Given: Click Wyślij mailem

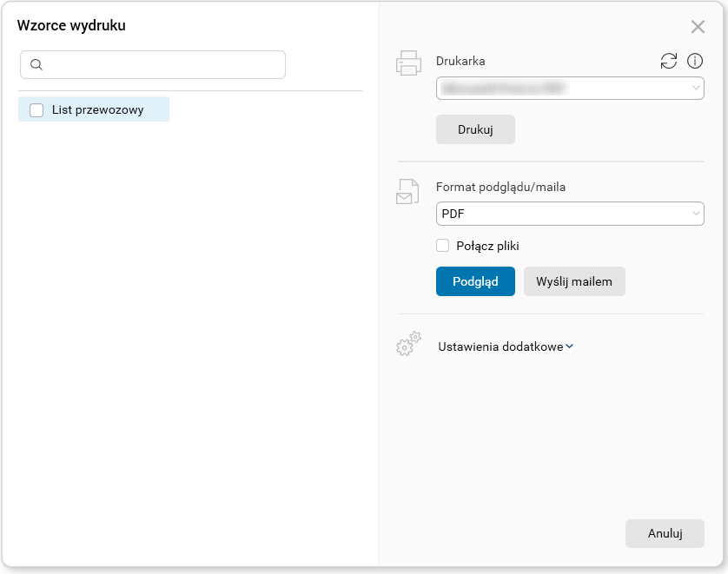Looking at the screenshot, I should point(574,281).
